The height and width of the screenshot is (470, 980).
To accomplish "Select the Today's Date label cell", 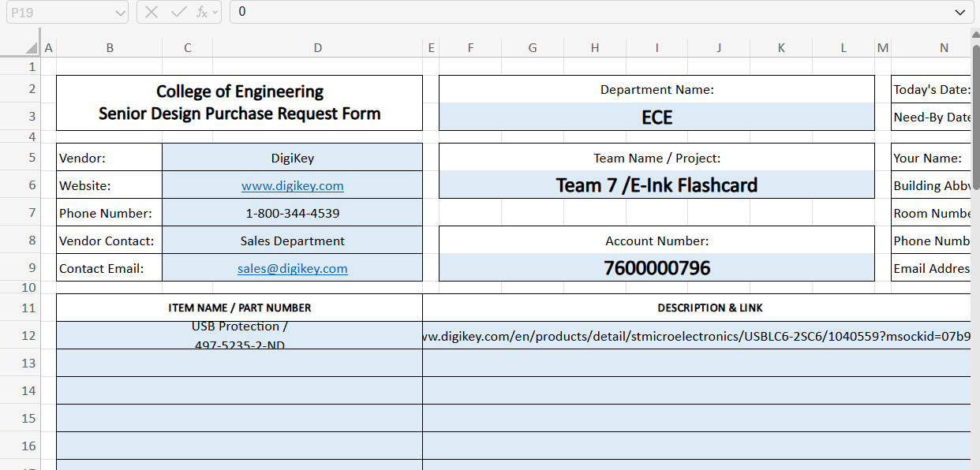I will click(931, 89).
